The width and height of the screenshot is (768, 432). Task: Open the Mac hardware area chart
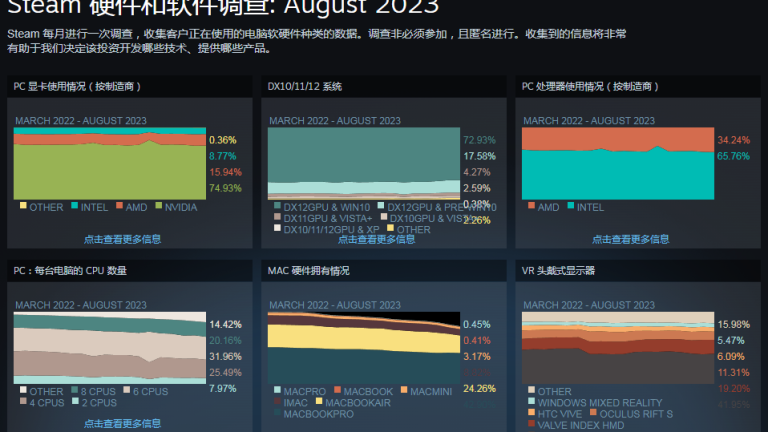[364, 348]
